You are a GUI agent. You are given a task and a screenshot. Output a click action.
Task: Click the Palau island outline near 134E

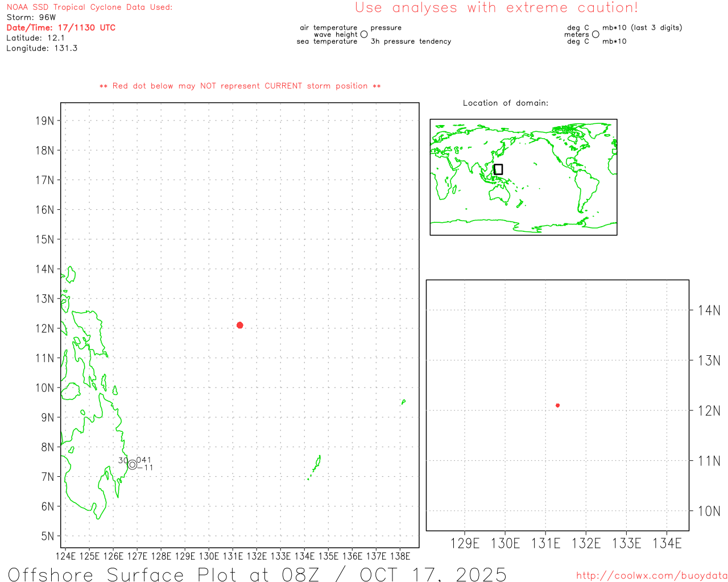(316, 465)
